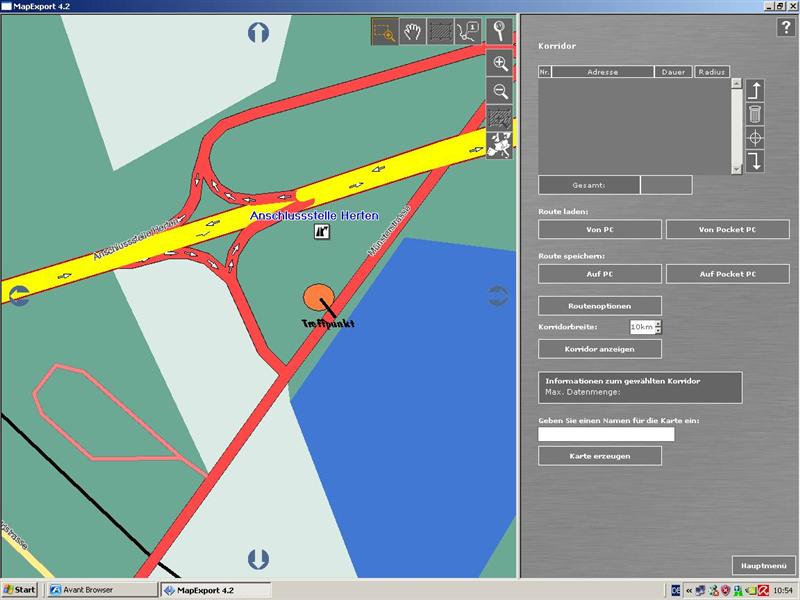
Task: Activate the hand pan tool
Action: click(413, 32)
